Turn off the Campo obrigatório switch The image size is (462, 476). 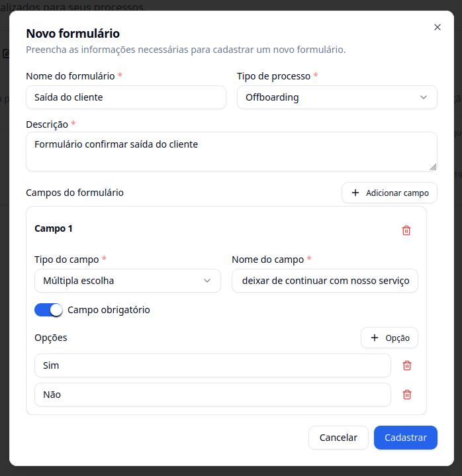click(x=48, y=310)
